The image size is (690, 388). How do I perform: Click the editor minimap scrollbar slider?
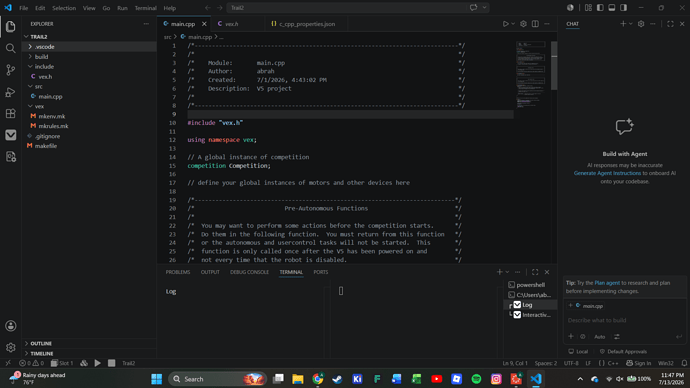pos(554,66)
